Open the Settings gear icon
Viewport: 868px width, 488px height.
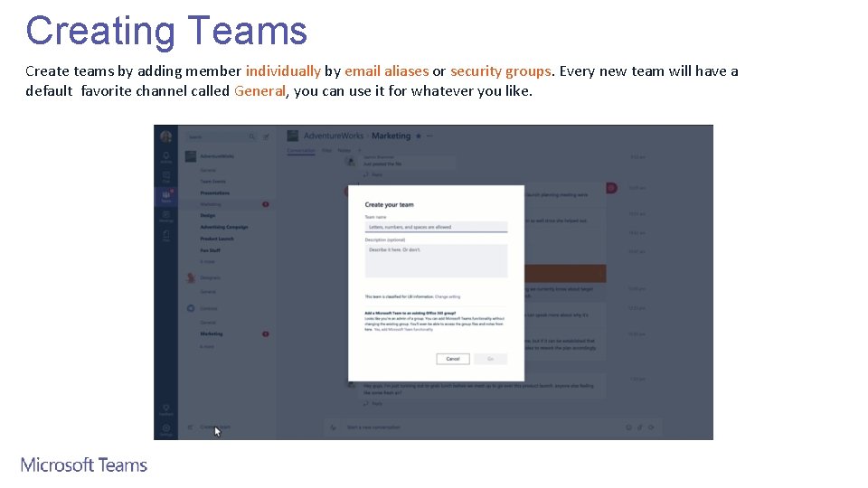point(165,429)
